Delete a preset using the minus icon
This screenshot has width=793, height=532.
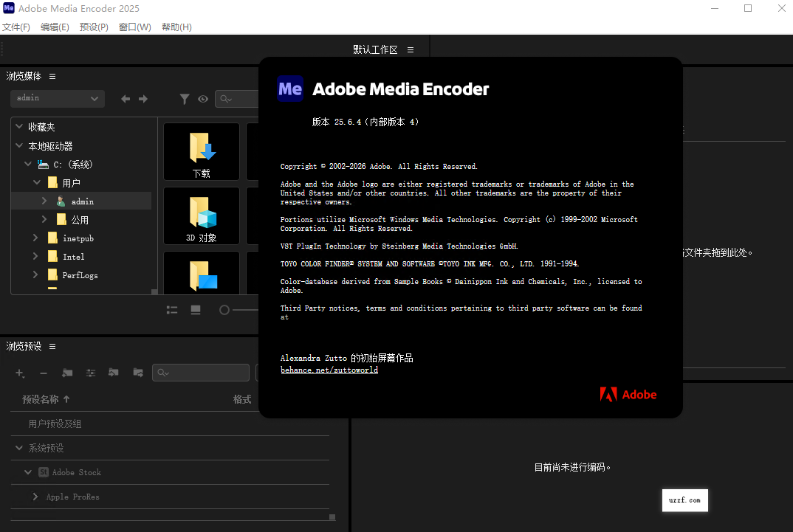click(x=44, y=373)
